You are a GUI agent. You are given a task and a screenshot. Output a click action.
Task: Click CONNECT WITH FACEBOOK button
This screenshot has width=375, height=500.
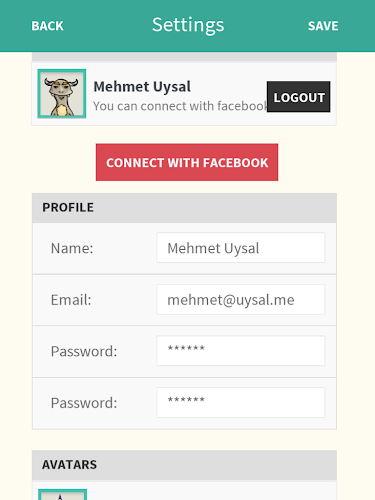(x=187, y=162)
